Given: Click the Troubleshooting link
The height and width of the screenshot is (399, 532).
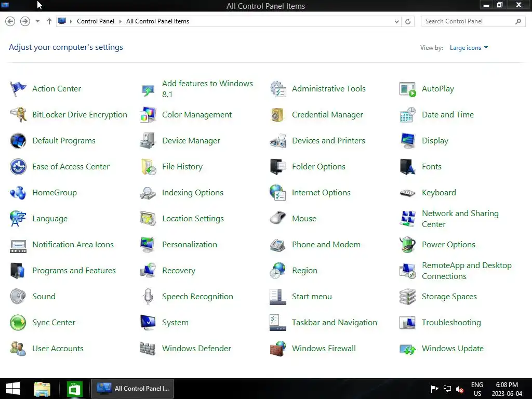Looking at the screenshot, I should (x=451, y=323).
